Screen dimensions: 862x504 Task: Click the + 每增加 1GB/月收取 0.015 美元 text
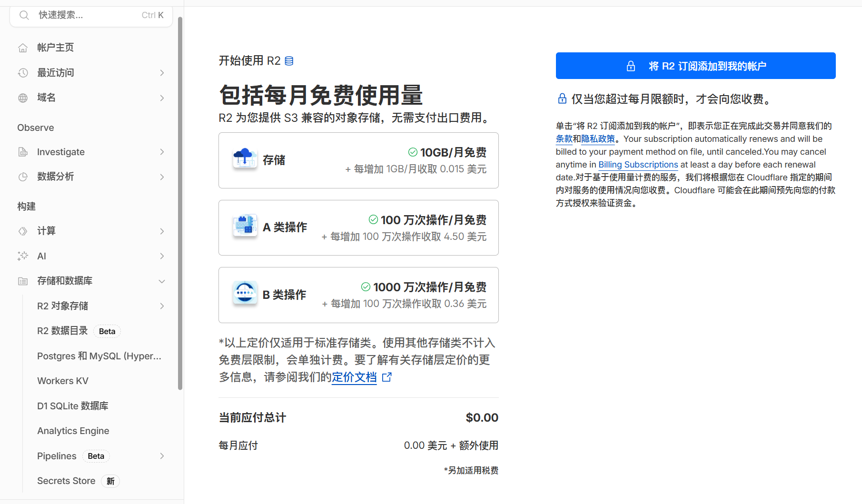click(x=416, y=169)
